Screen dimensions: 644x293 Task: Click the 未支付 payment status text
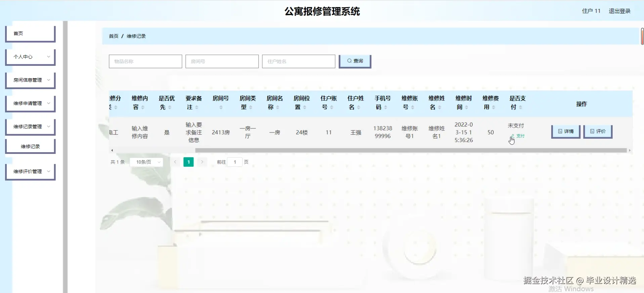(516, 126)
